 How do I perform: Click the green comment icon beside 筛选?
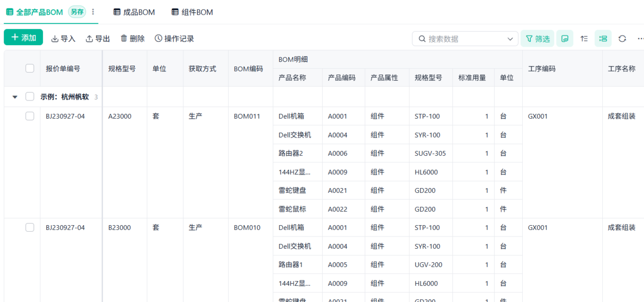coord(565,39)
